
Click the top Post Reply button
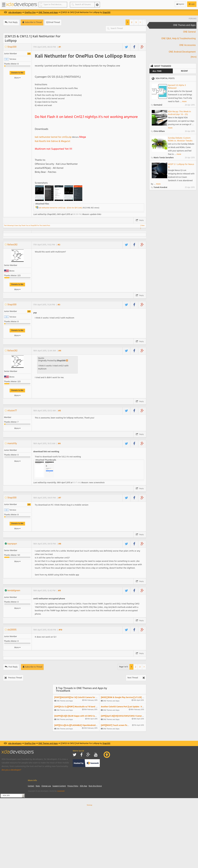pyautogui.click(x=11, y=22)
